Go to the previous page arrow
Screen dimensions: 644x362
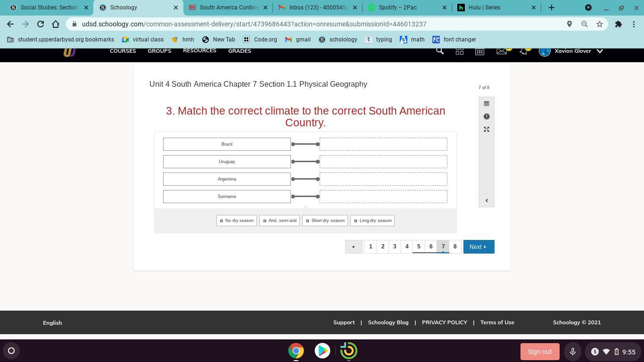point(354,247)
